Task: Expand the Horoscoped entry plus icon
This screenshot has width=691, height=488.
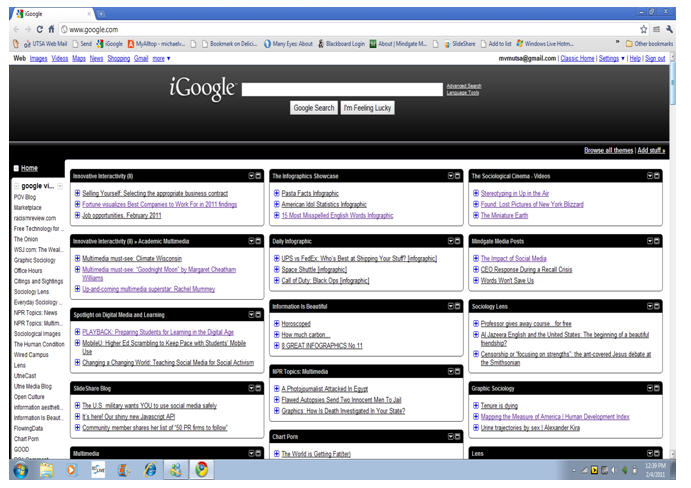Action: coord(277,324)
